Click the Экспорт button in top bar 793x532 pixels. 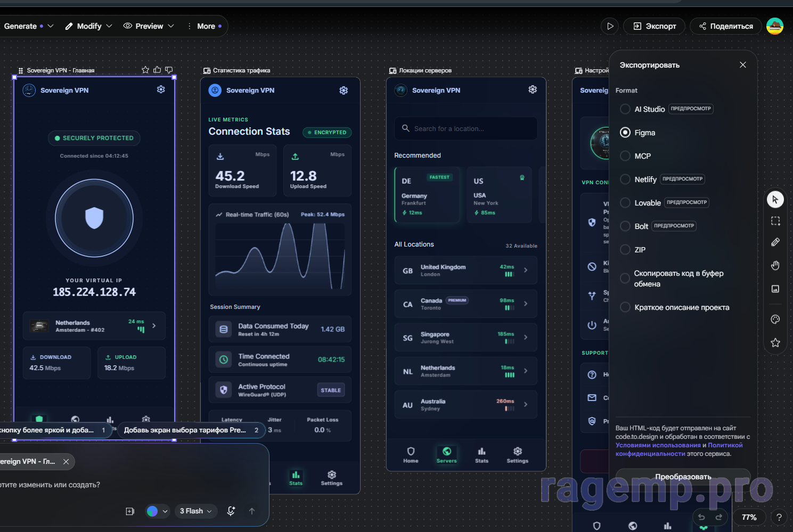tap(655, 26)
